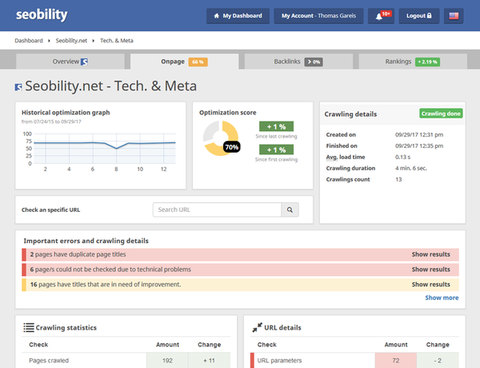Click the URL details arrows icon
The height and width of the screenshot is (368, 480).
coord(257,327)
